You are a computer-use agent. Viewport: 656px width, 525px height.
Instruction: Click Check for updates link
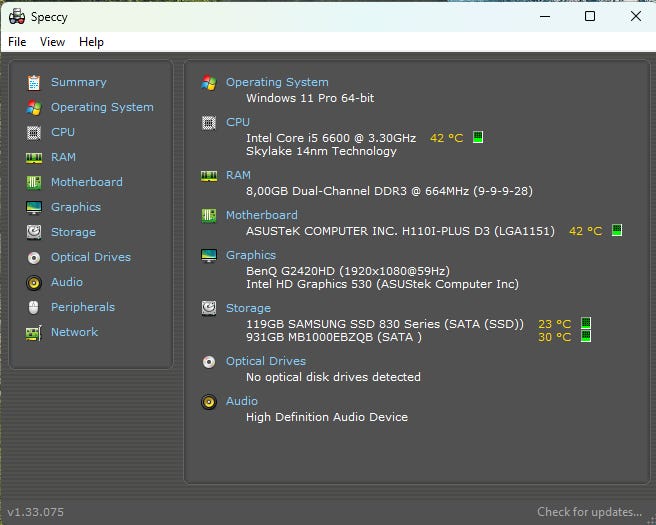589,512
